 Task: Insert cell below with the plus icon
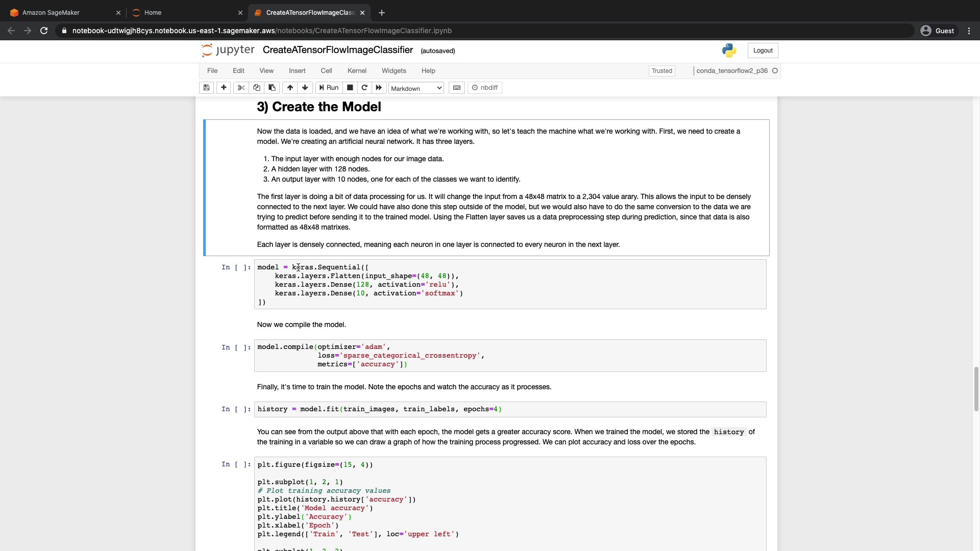coord(224,88)
